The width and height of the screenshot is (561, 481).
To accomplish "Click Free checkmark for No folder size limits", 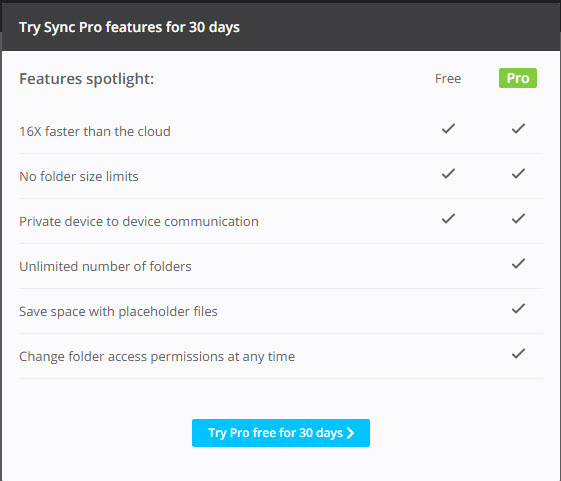I will (448, 174).
